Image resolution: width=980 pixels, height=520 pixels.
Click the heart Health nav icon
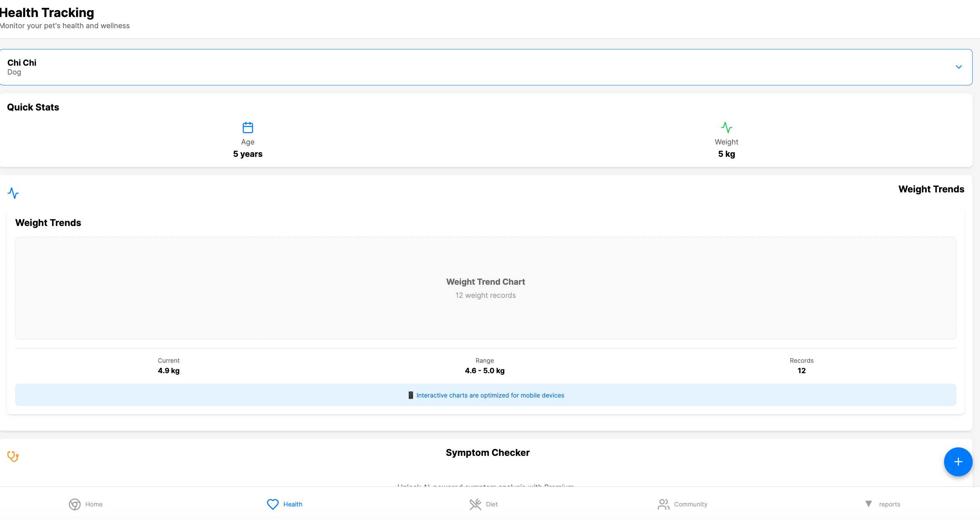click(x=273, y=504)
